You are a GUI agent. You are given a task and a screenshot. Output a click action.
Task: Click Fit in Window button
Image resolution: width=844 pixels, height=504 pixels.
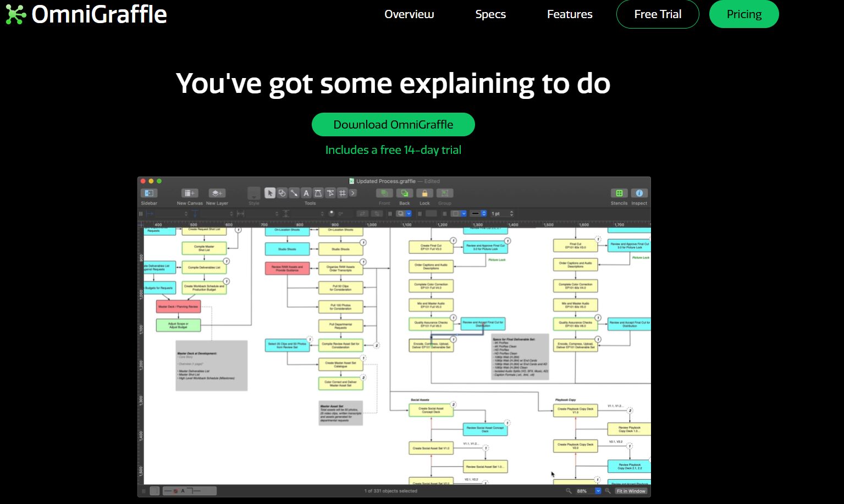[x=631, y=491]
